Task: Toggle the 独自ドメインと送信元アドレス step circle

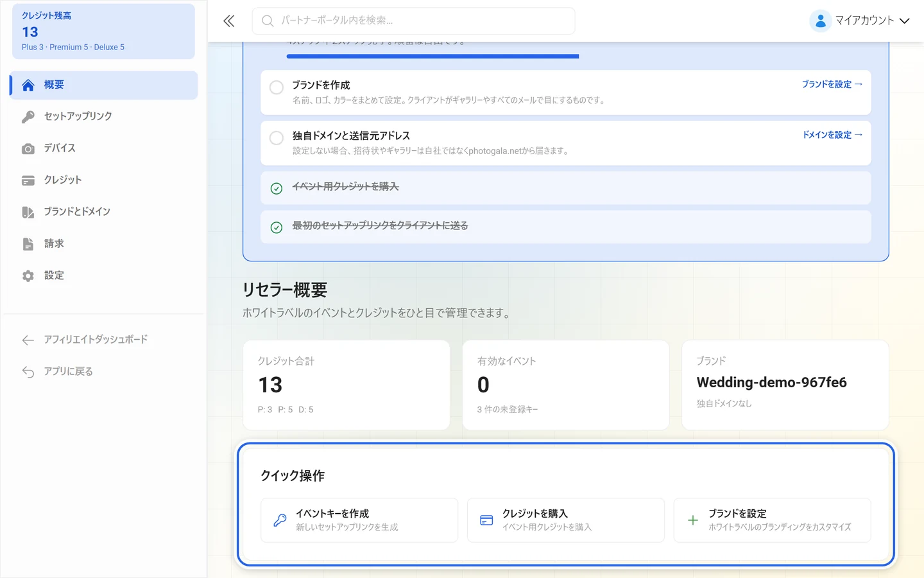Action: pyautogui.click(x=277, y=138)
